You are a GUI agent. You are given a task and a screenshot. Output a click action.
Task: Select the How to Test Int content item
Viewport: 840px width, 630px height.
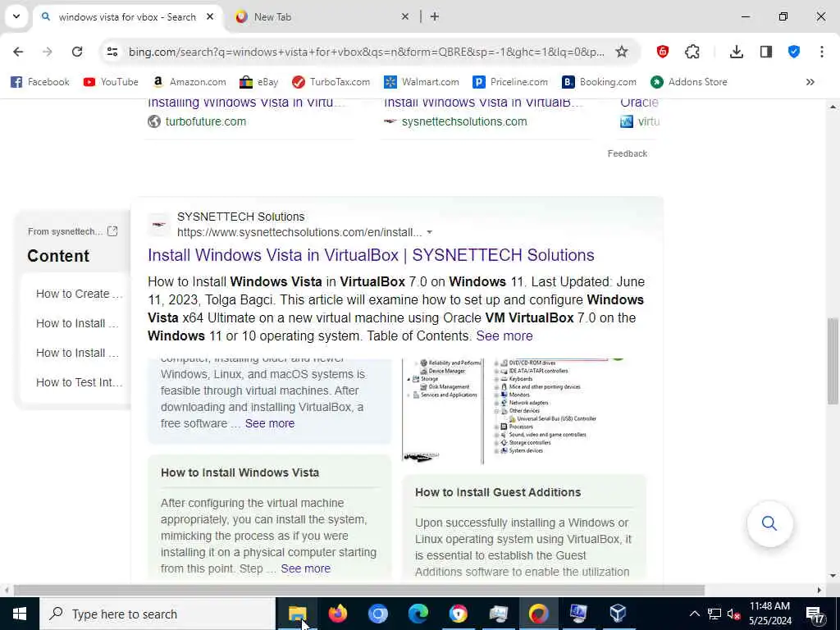tap(80, 382)
